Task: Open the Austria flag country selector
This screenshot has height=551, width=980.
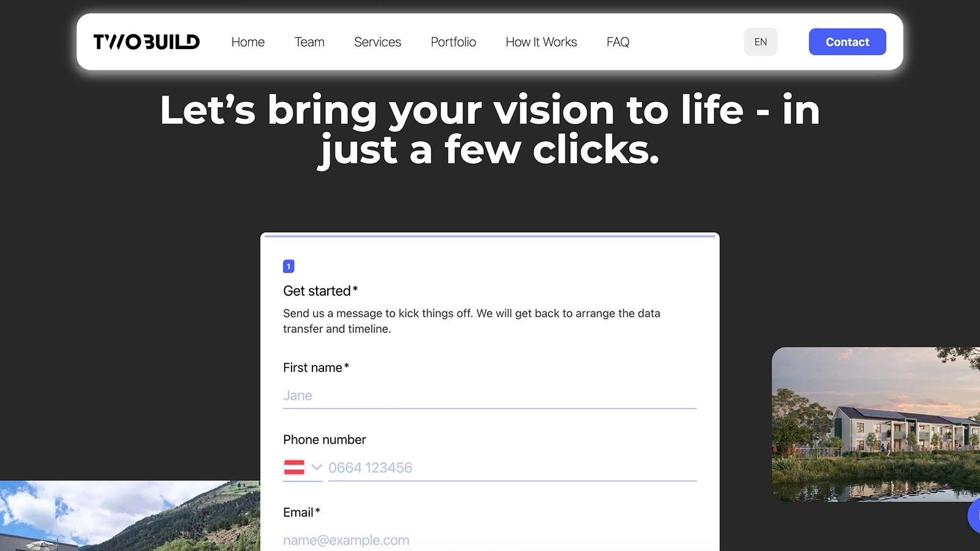Action: 303,468
